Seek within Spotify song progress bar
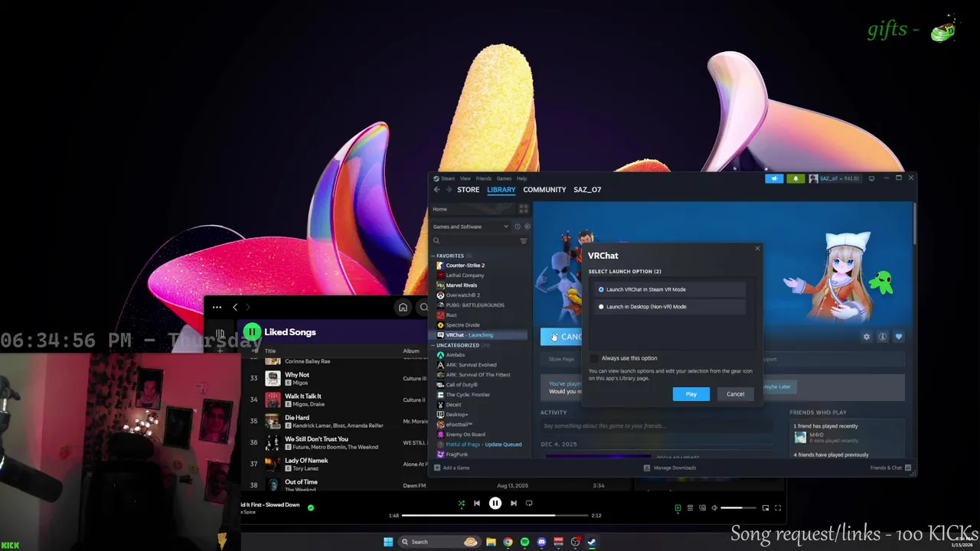 click(495, 516)
